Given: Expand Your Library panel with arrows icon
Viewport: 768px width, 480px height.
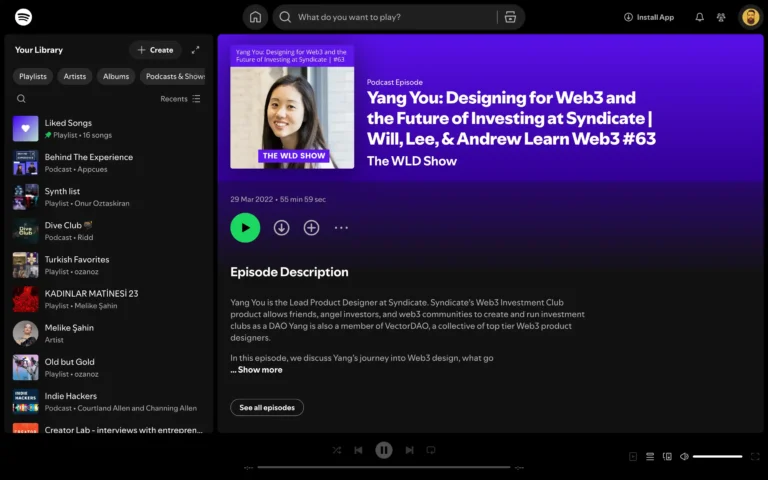Looking at the screenshot, I should pyautogui.click(x=195, y=50).
